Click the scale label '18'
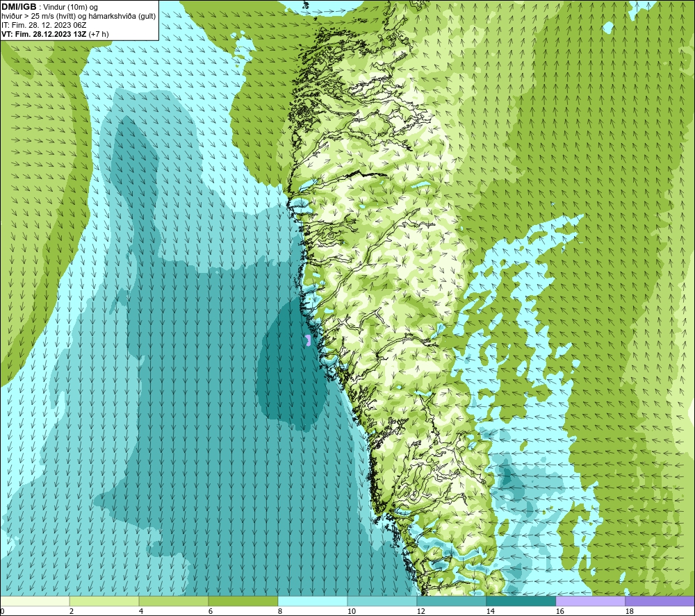Viewport: 695px width, 616px height. [630, 612]
